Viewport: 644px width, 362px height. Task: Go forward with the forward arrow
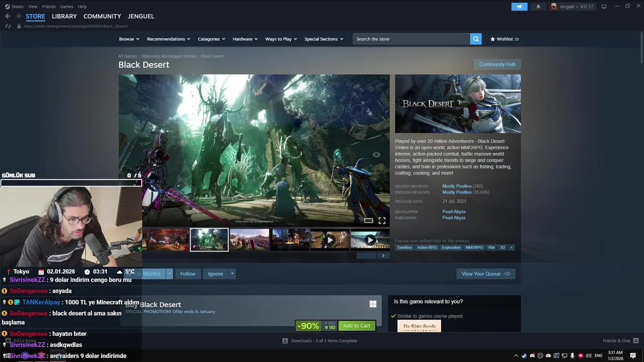[x=19, y=16]
